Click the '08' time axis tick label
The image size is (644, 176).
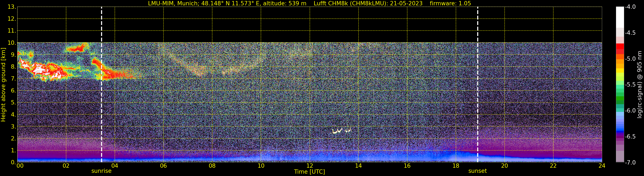pos(212,166)
